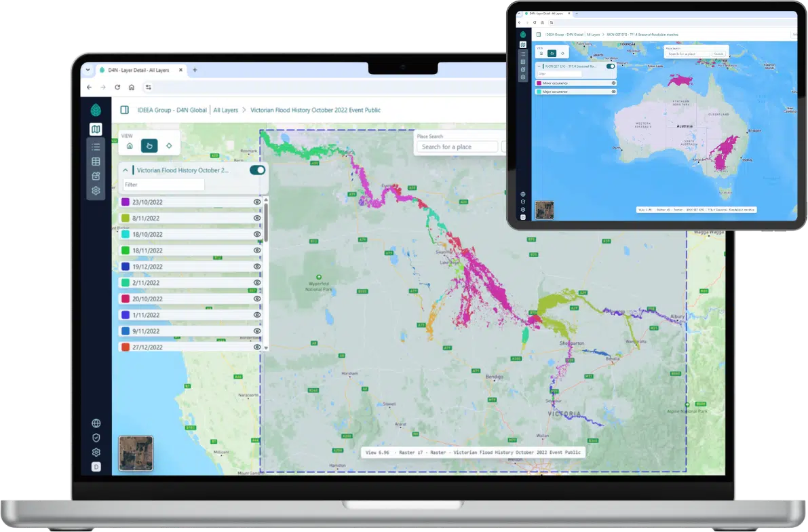Toggle the IUCN GET EFG layer switch on tablet
Screen dimensions: 808x532
611,66
